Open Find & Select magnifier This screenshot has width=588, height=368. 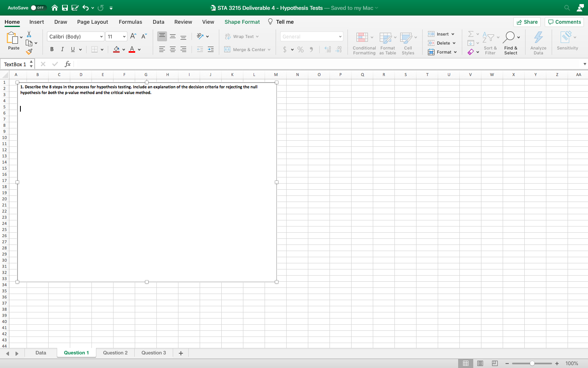click(511, 43)
